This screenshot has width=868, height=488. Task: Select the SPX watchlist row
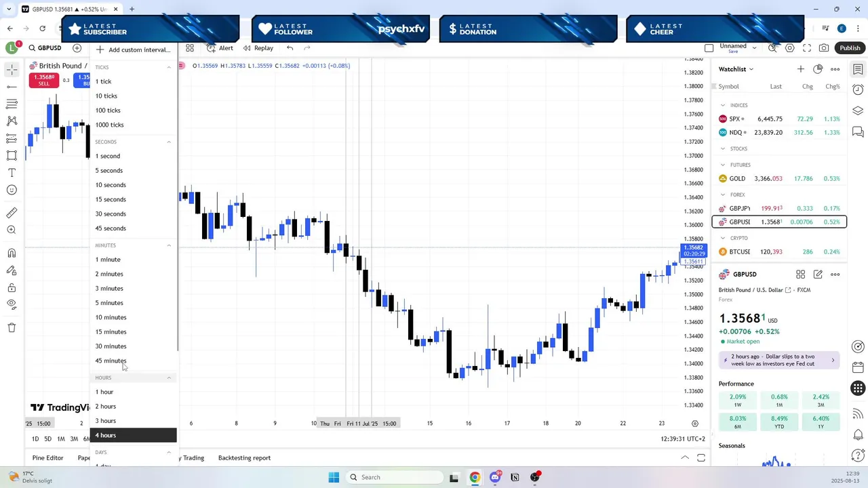(779, 119)
